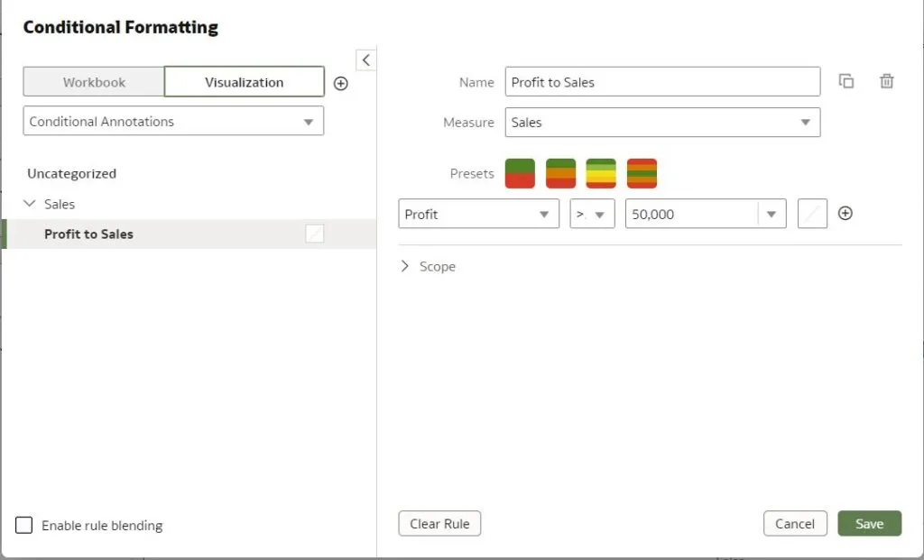Switch to the Workbook tab

pyautogui.click(x=94, y=82)
